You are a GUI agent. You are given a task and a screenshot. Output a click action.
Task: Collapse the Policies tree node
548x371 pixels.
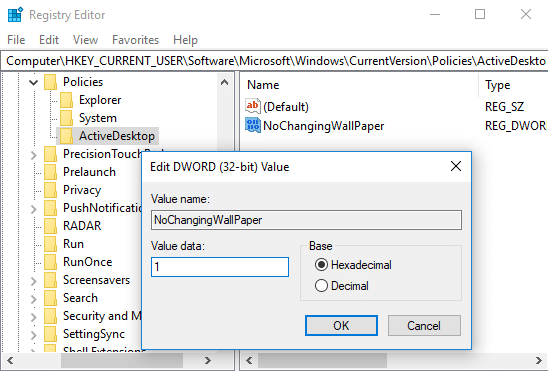(34, 82)
